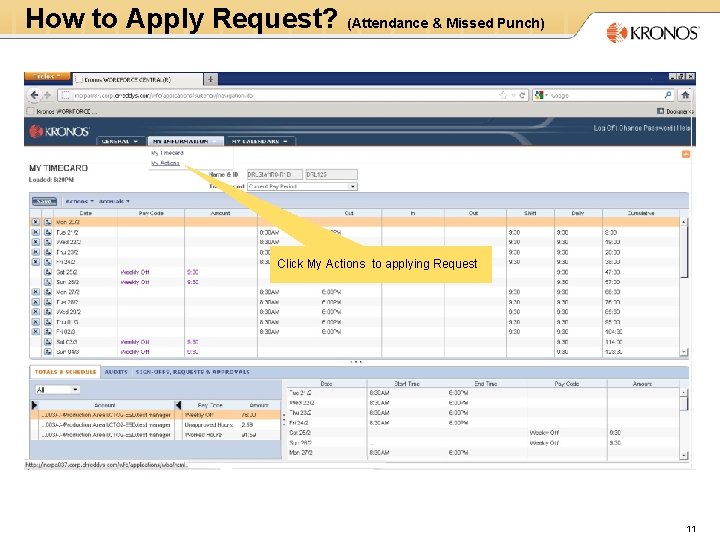The height and width of the screenshot is (540, 720).
Task: Click schedule panel scrollbar down arrow
Action: click(x=684, y=456)
